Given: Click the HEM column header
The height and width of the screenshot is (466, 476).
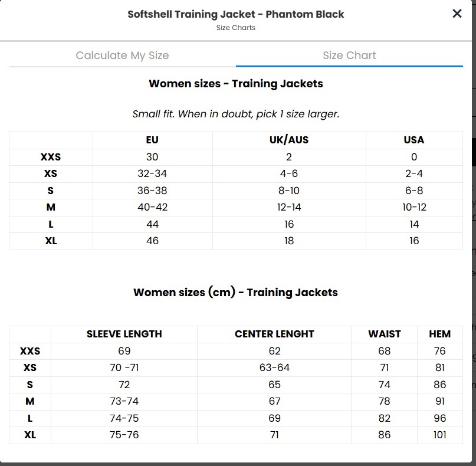Looking at the screenshot, I should click(440, 334).
